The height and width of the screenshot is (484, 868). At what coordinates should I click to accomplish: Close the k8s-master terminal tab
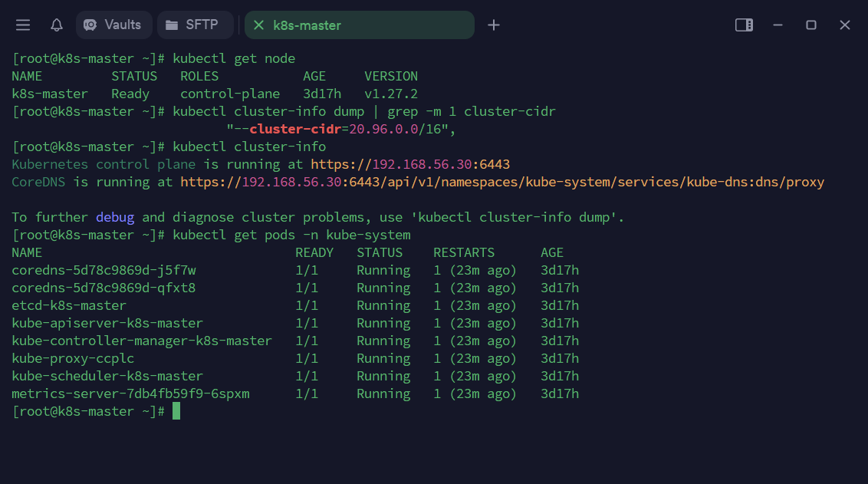tap(258, 25)
